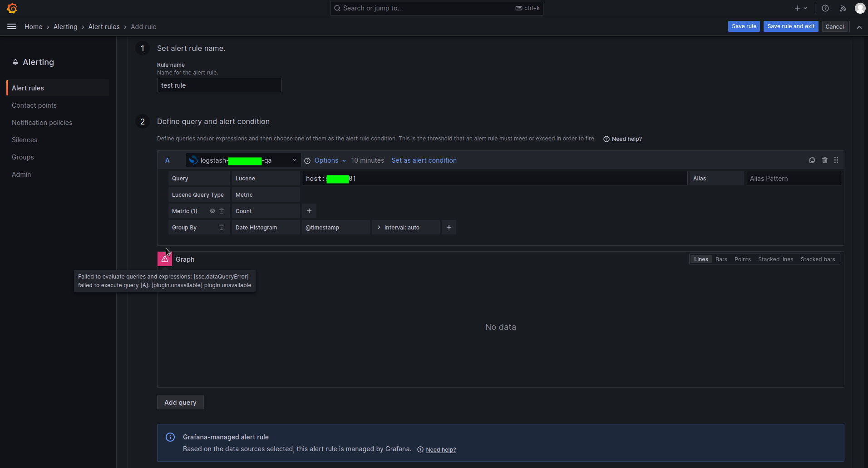Screen dimensions: 868x468
Task: Click inside the Rule name field
Action: point(219,85)
